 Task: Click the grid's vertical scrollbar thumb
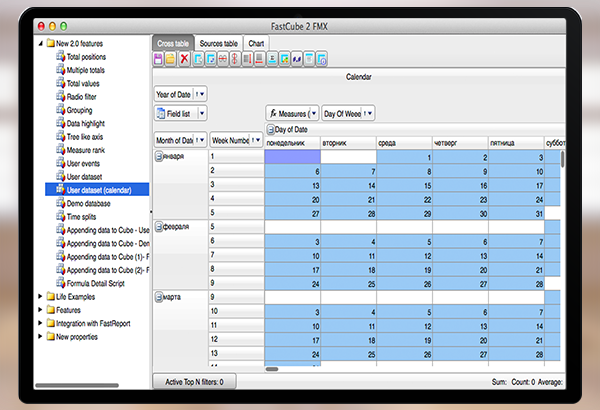pos(563,158)
